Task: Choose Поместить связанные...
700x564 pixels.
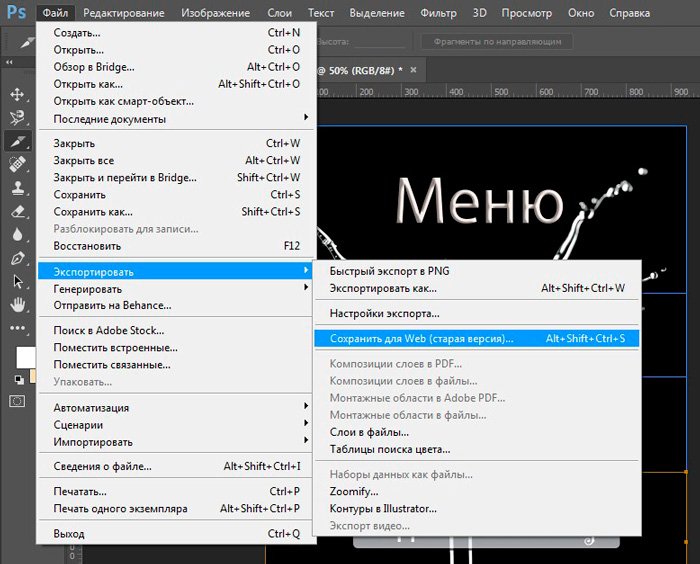Action: [x=177, y=365]
